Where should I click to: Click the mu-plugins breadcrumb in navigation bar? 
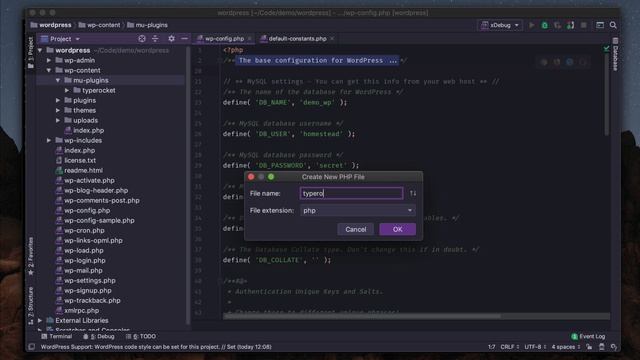click(x=147, y=25)
